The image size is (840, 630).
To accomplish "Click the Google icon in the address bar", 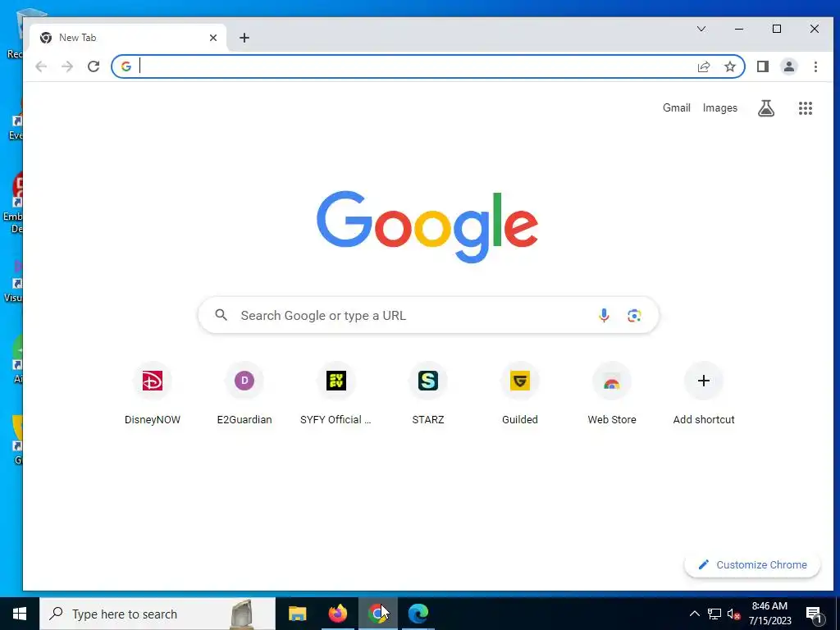I will pos(126,66).
